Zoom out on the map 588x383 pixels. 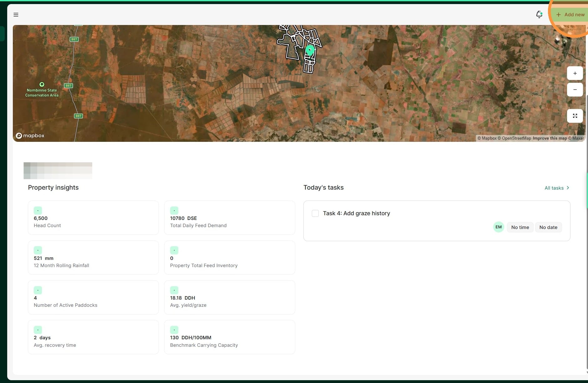click(x=575, y=90)
